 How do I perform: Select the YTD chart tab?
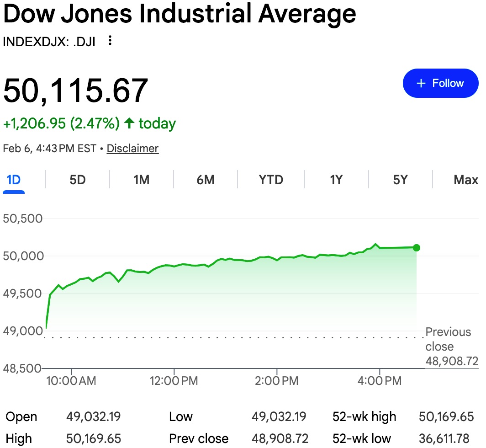pyautogui.click(x=271, y=180)
